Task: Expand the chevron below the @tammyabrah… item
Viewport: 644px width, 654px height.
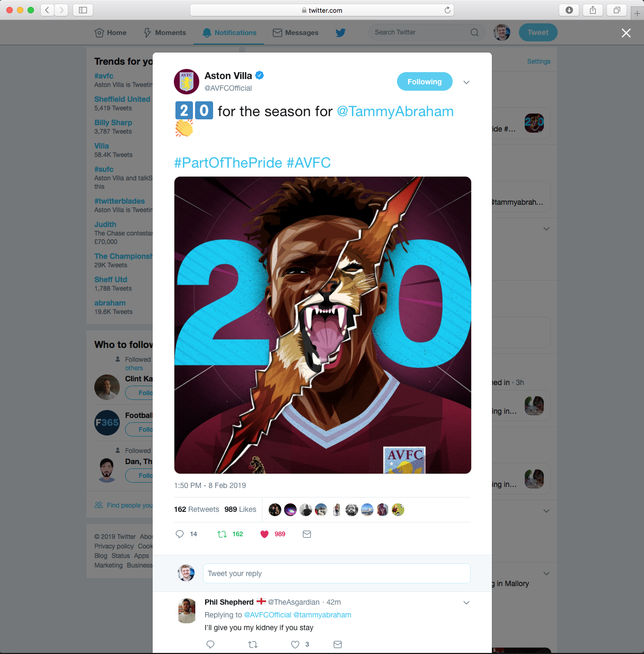Action: (x=546, y=229)
